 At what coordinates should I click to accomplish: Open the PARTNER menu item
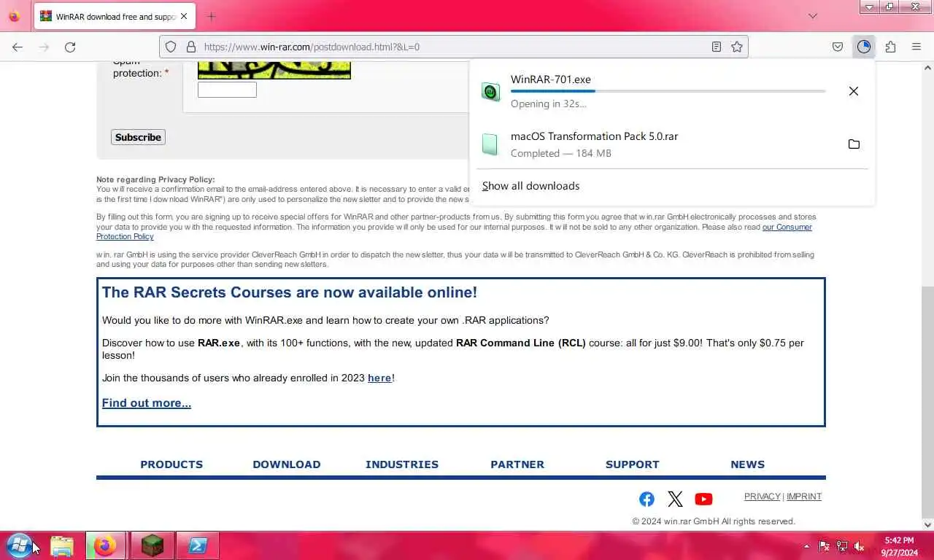(x=517, y=464)
